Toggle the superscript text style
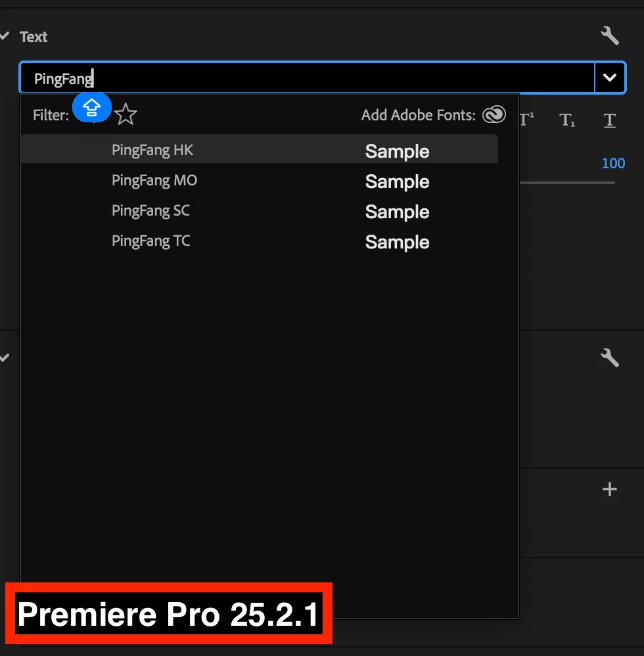This screenshot has width=644, height=656. click(527, 120)
